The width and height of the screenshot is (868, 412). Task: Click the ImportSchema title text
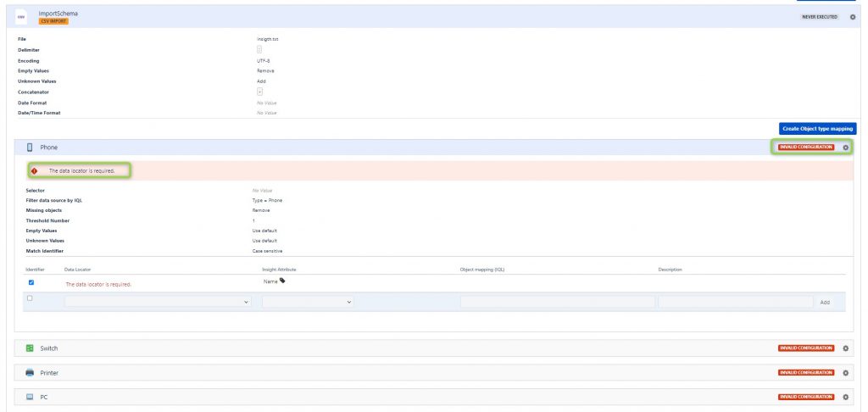(58, 14)
